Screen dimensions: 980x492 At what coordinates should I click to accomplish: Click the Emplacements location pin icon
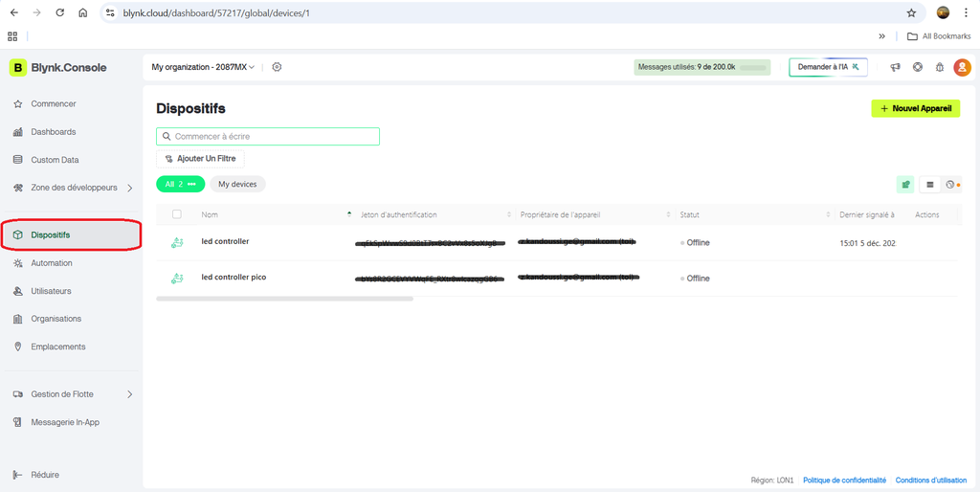[x=17, y=347]
